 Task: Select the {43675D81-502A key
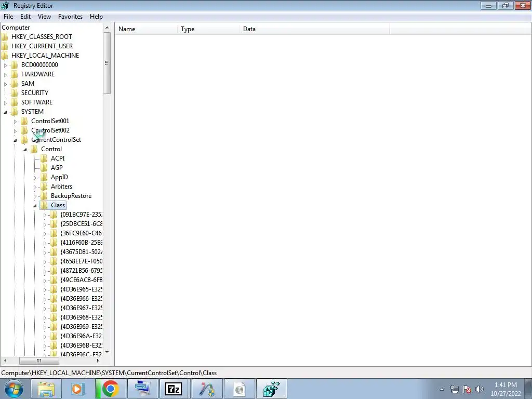(82, 252)
